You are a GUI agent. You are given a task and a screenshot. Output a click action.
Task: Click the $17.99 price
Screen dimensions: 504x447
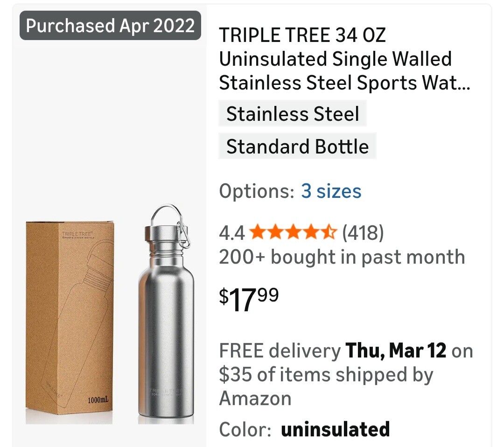[x=249, y=299]
